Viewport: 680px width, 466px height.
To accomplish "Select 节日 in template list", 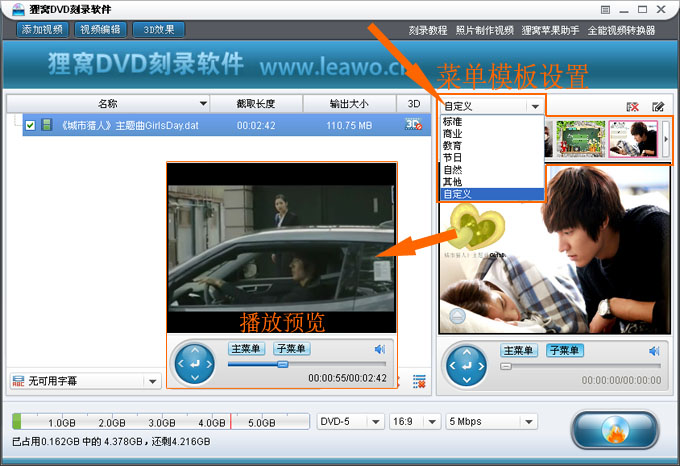I will pos(492,158).
